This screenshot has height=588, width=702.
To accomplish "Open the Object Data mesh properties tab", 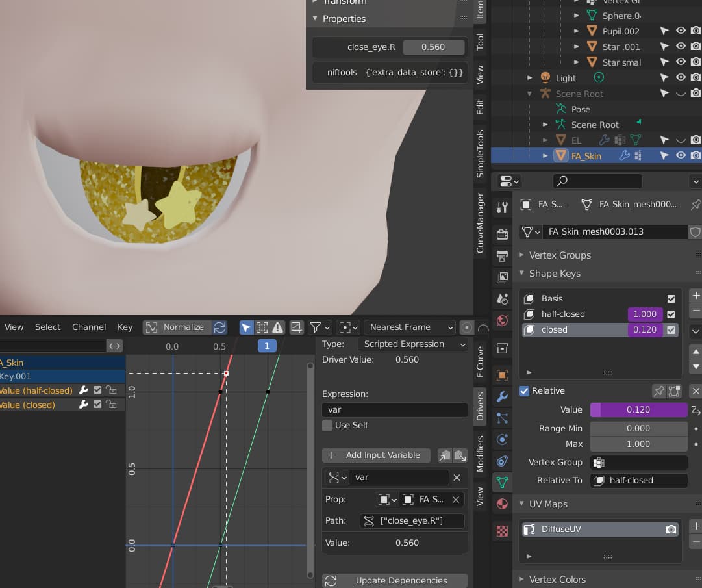I will pos(502,482).
